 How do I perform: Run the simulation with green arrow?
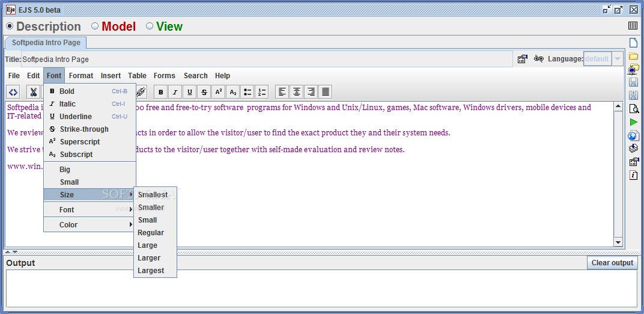[x=633, y=122]
